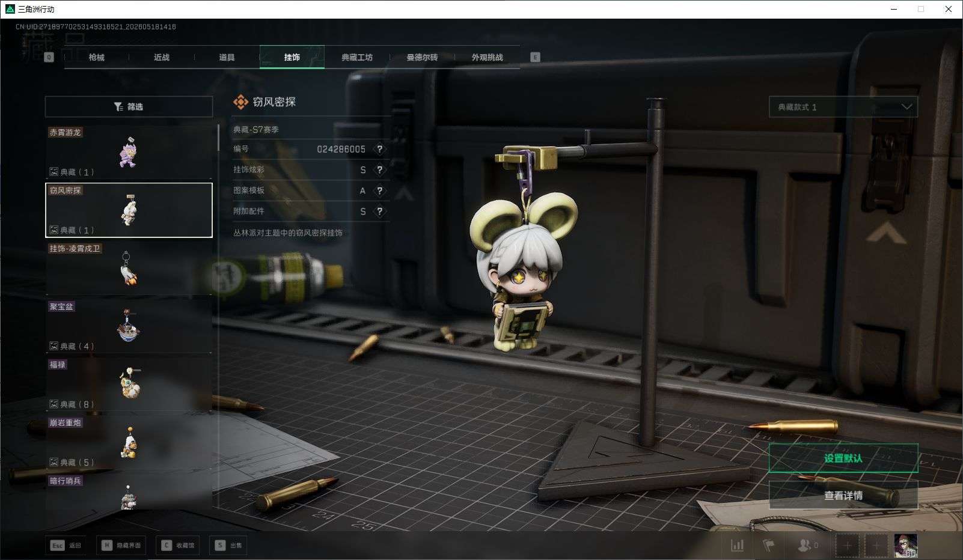Screen dimensions: 963x560
Task: Click the 丛林派对主题中的窃风密探挂饰 description text
Action: [288, 233]
